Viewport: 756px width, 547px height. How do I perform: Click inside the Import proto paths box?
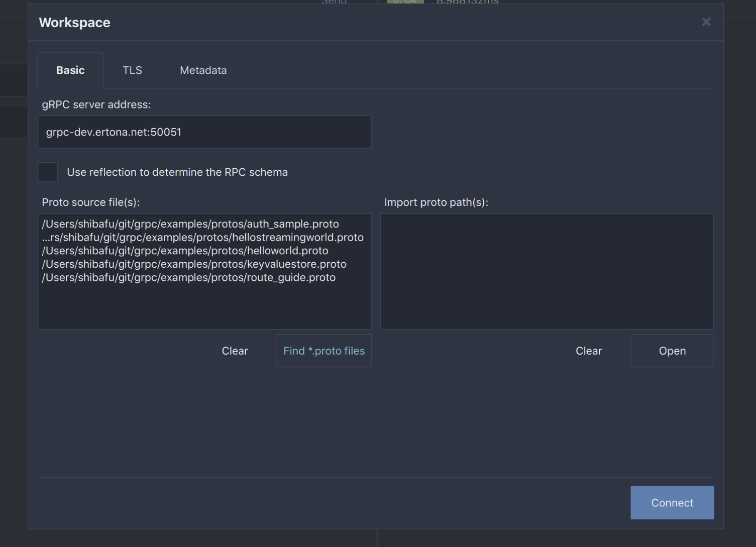click(547, 271)
